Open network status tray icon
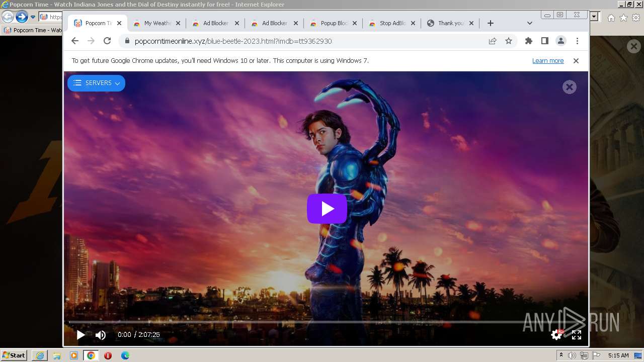 click(584, 355)
